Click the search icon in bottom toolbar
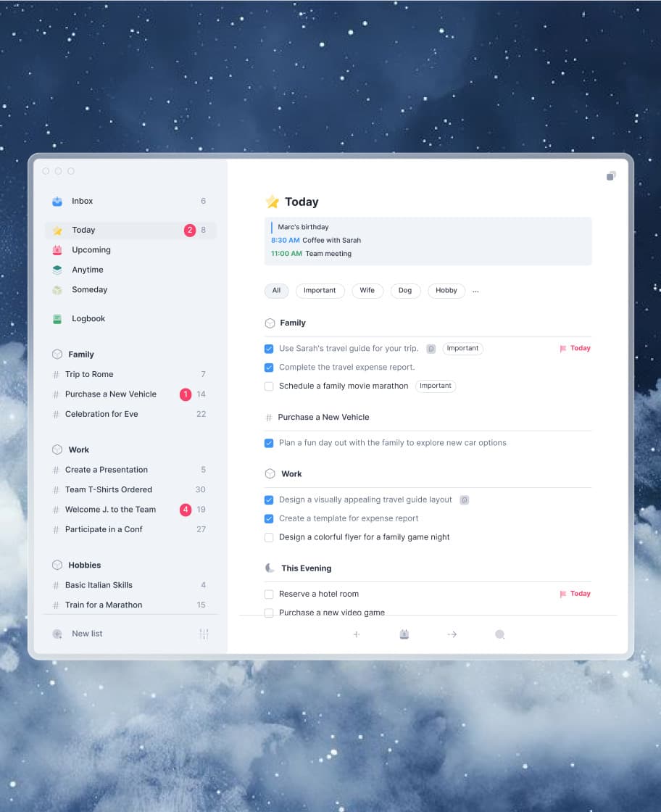Image resolution: width=661 pixels, height=812 pixels. click(500, 634)
